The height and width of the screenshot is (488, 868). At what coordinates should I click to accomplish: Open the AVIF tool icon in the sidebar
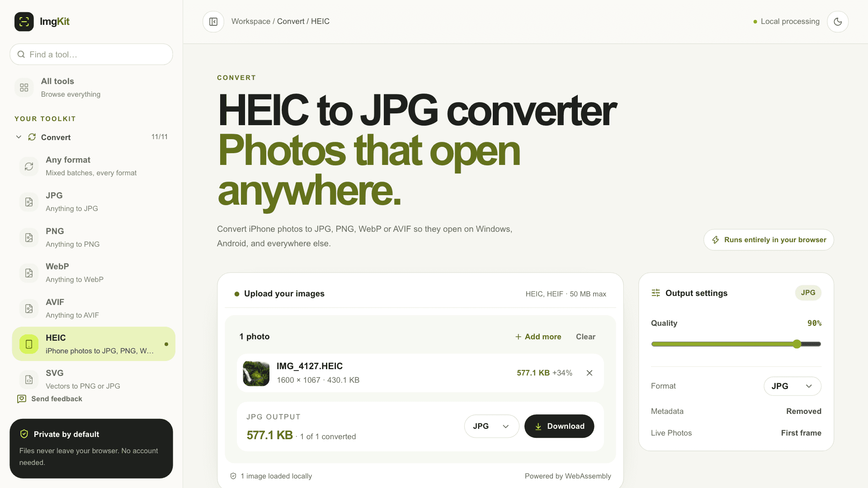(29, 309)
